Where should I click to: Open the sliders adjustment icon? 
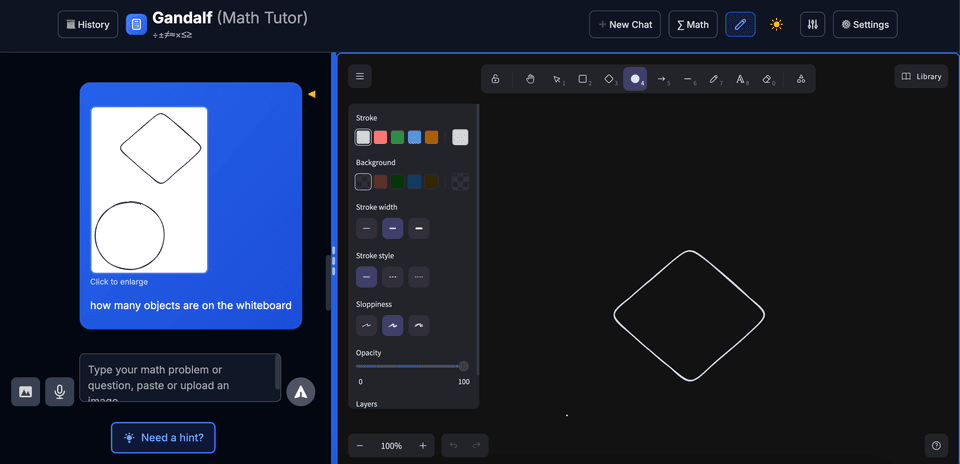[x=812, y=24]
